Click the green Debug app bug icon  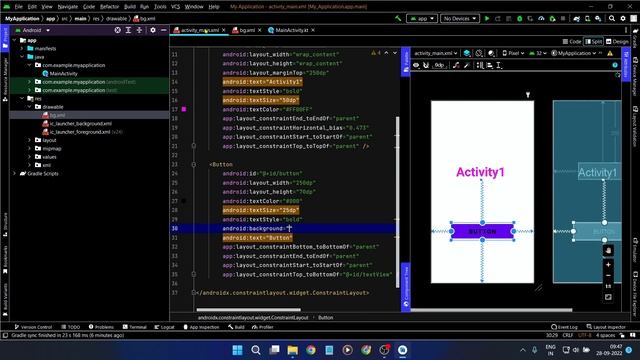coord(520,18)
